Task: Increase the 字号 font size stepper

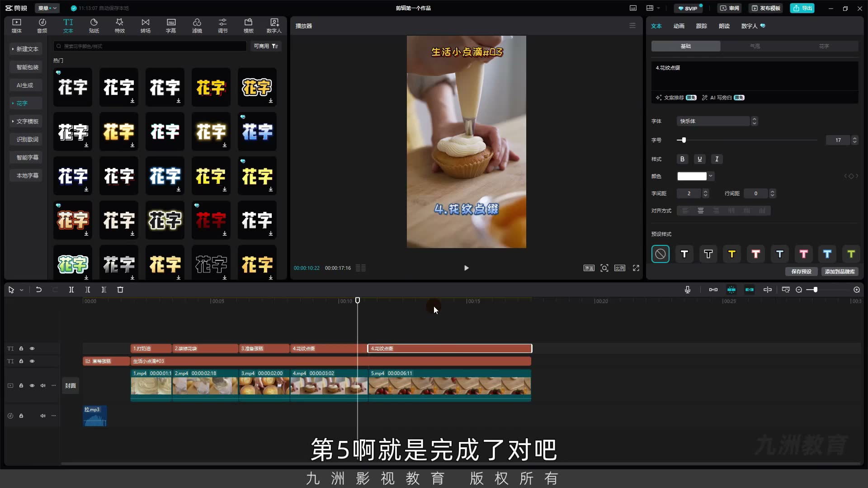Action: pos(854,138)
